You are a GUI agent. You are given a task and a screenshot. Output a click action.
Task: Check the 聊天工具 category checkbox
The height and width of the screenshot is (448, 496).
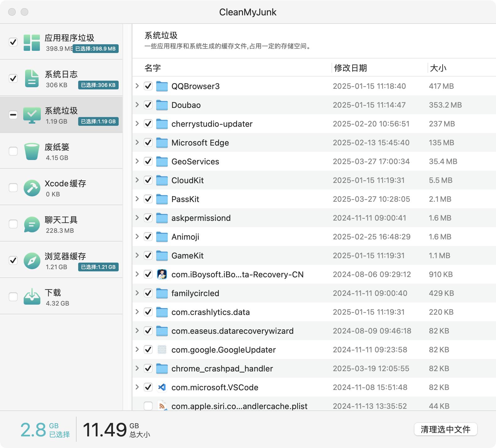13,224
